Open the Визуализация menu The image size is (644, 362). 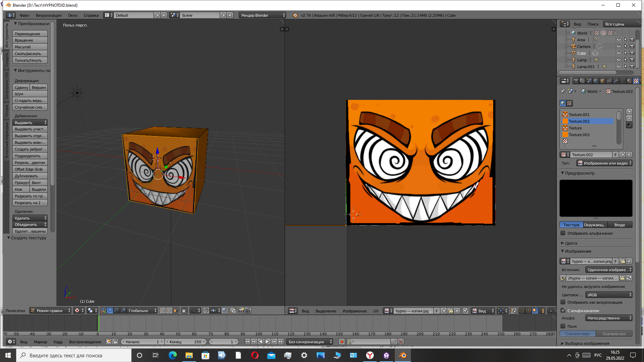point(49,15)
